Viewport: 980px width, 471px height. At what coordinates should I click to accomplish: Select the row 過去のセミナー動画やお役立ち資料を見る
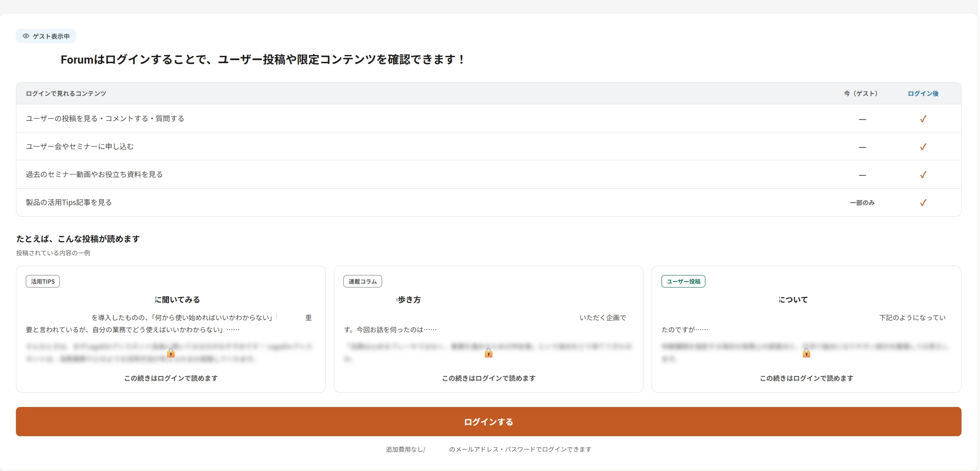pos(488,174)
